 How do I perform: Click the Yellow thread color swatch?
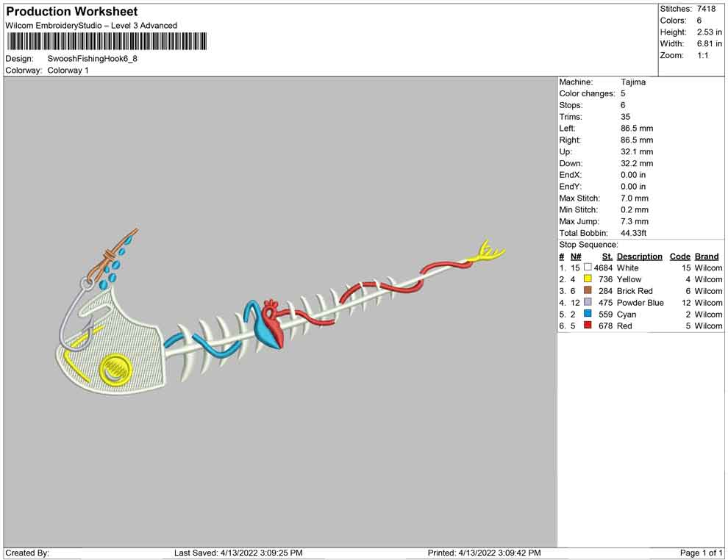tap(588, 279)
